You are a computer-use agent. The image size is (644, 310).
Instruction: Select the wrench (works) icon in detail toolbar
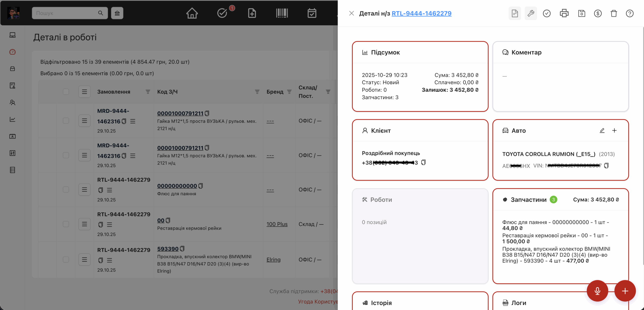(531, 13)
